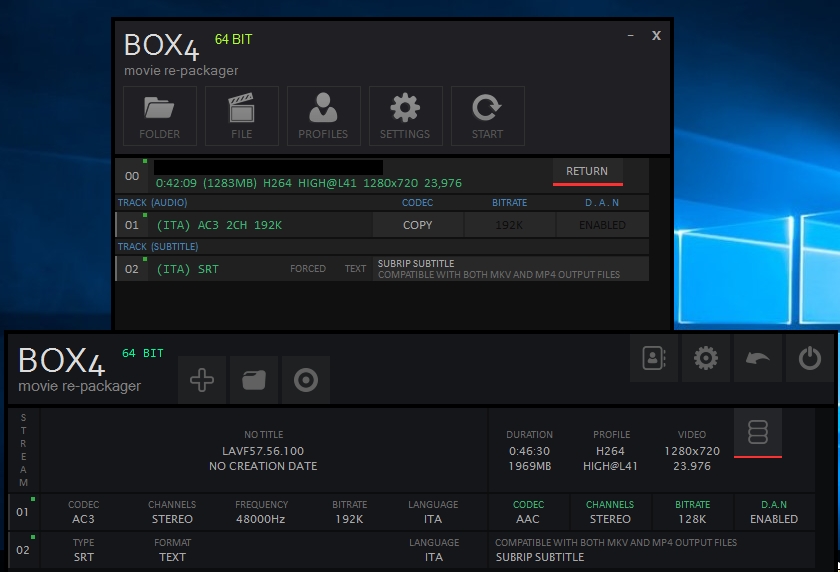Screen dimensions: 840x572
Task: Select stream row 01 in lower window
Action: [x=22, y=512]
